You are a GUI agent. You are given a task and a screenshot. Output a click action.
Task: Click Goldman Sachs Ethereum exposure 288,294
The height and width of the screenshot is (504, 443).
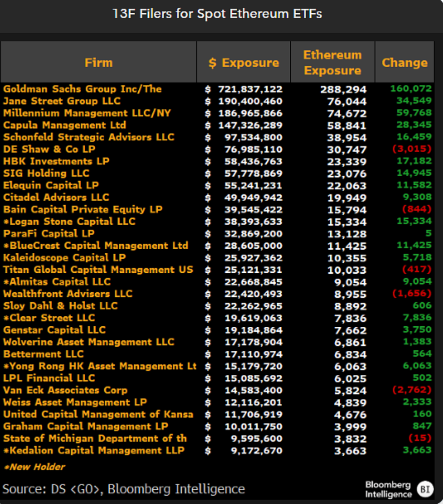click(343, 89)
